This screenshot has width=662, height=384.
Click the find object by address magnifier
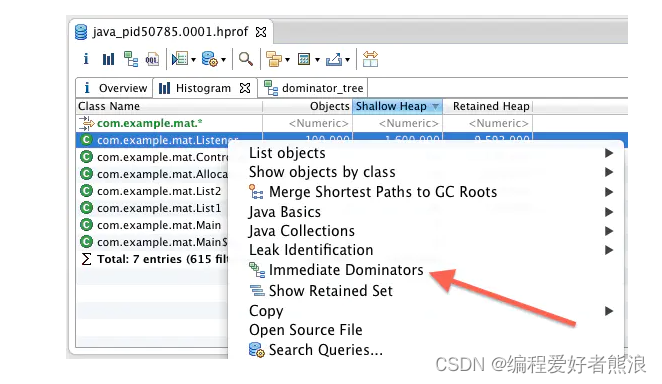pos(246,59)
